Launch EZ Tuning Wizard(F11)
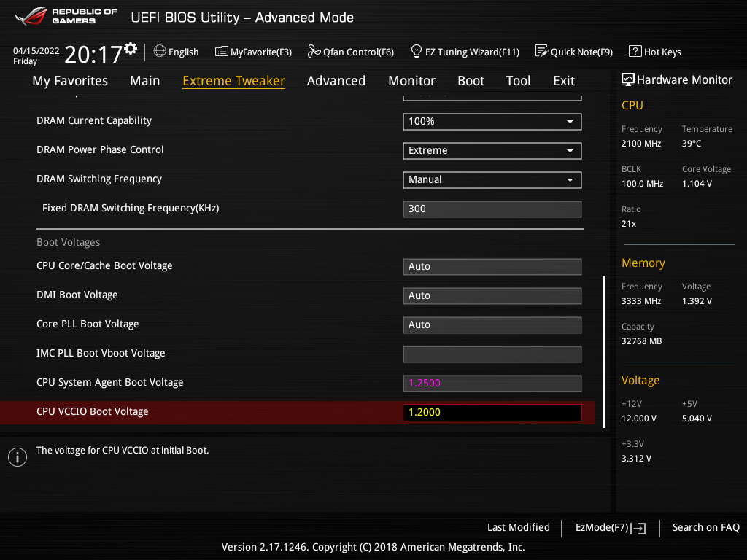 [465, 52]
